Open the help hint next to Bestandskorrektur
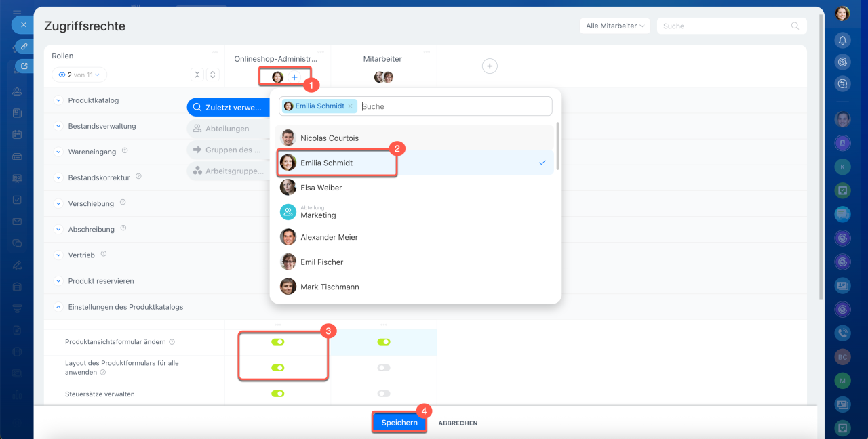 click(138, 176)
